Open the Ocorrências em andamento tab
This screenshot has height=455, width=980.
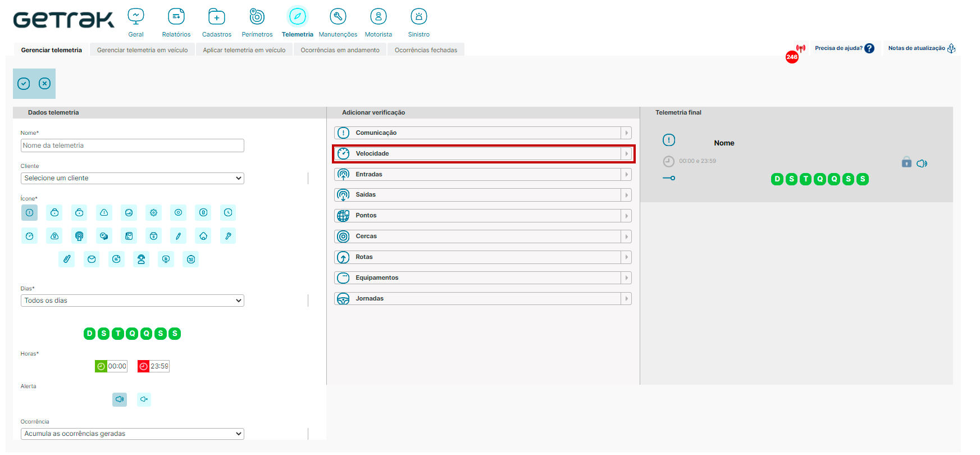[340, 50]
